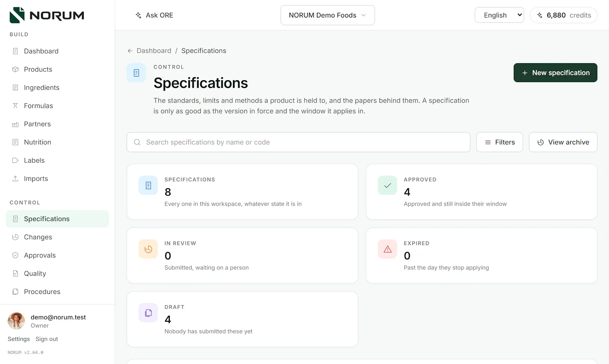Open the Filters panel
The image size is (609, 364).
click(x=499, y=142)
